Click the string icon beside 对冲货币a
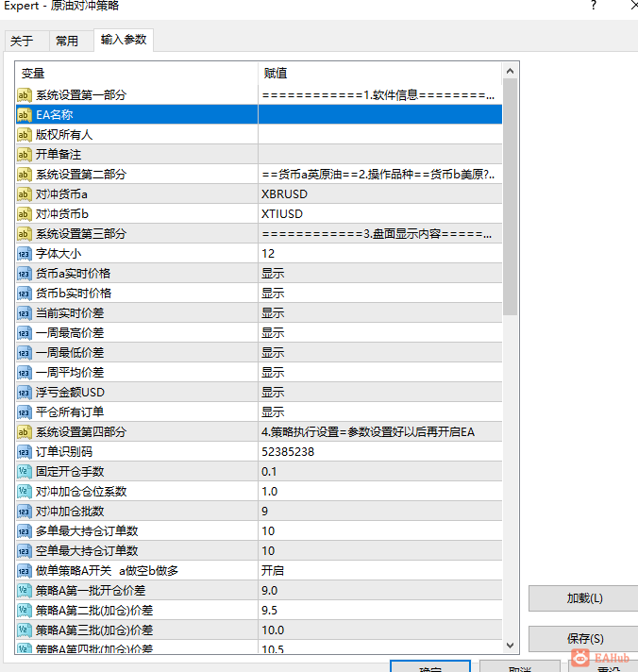The image size is (638, 672). click(25, 194)
